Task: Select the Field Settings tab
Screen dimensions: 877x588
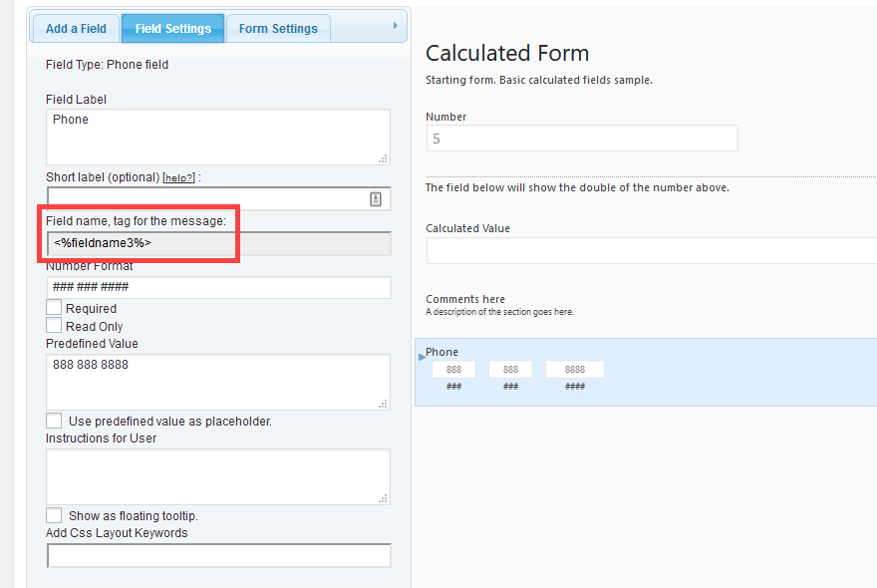Action: 172,28
